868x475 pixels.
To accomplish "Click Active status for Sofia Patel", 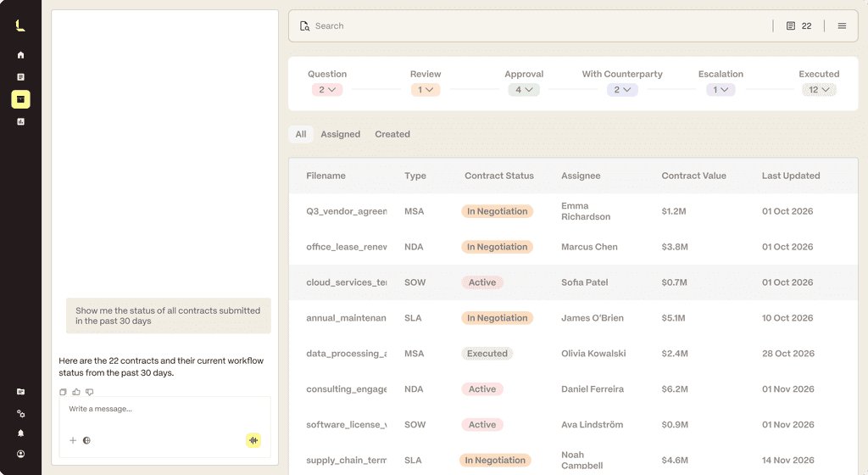I will (482, 282).
